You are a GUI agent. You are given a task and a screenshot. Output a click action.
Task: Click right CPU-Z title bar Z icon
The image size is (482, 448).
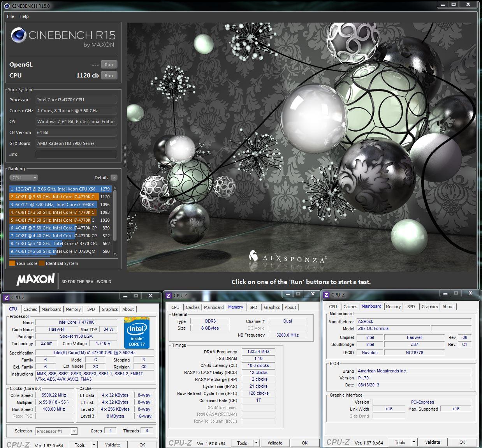coord(326,295)
